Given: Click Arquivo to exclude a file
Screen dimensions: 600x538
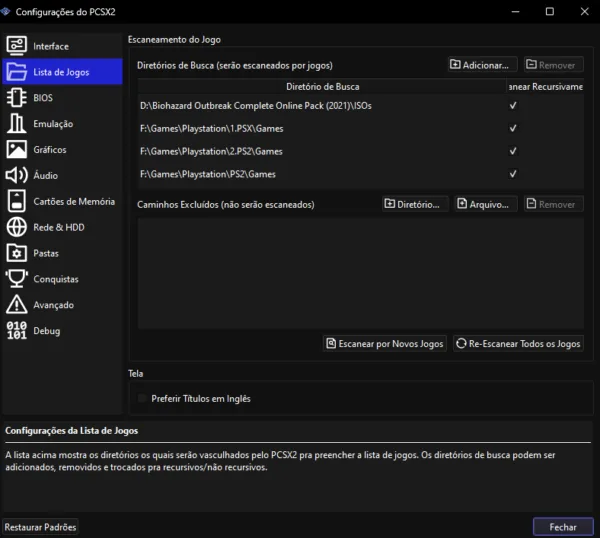Looking at the screenshot, I should coord(486,204).
